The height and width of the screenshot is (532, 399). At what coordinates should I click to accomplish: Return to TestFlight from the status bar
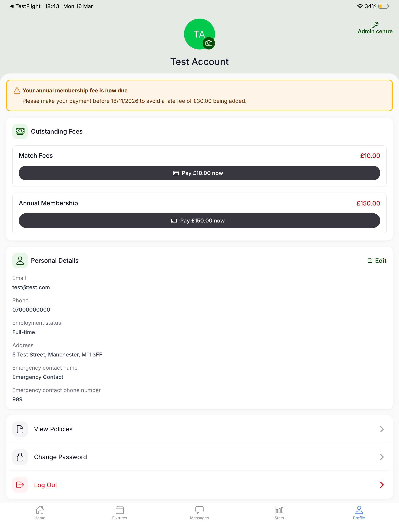coord(25,6)
